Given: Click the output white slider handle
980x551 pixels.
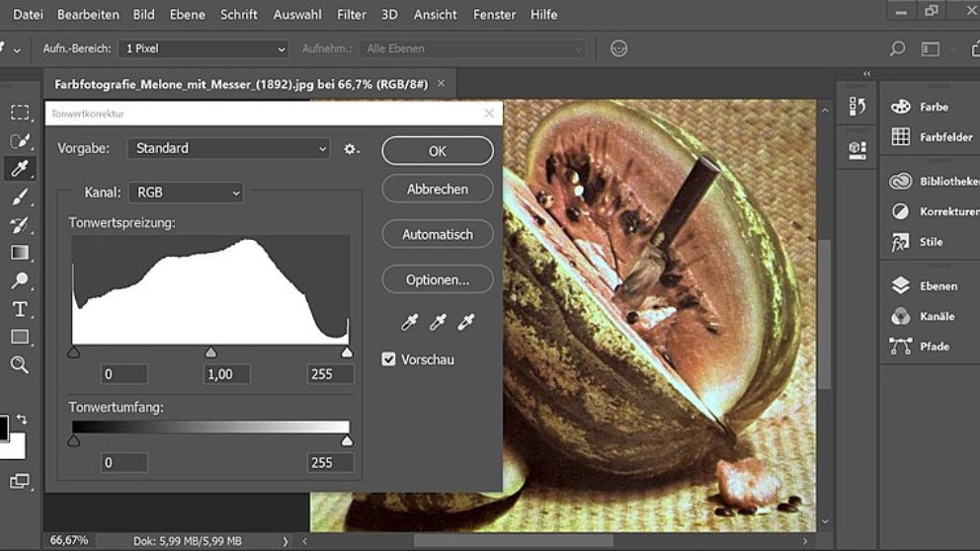Looking at the screenshot, I should coord(347,441).
